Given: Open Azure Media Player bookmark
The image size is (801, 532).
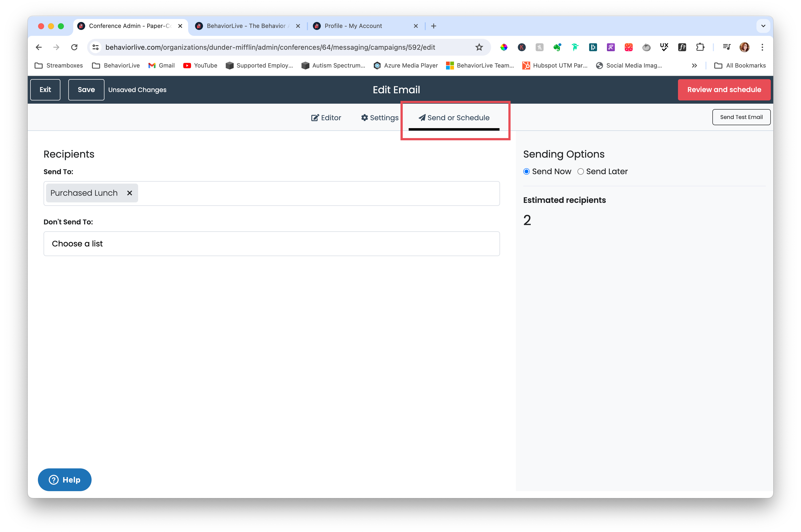Looking at the screenshot, I should point(406,66).
